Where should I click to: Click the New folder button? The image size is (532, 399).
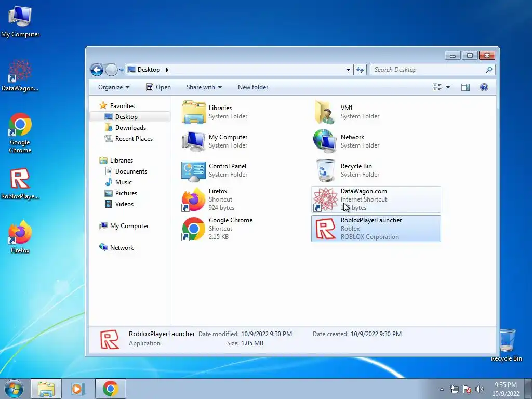pos(253,87)
